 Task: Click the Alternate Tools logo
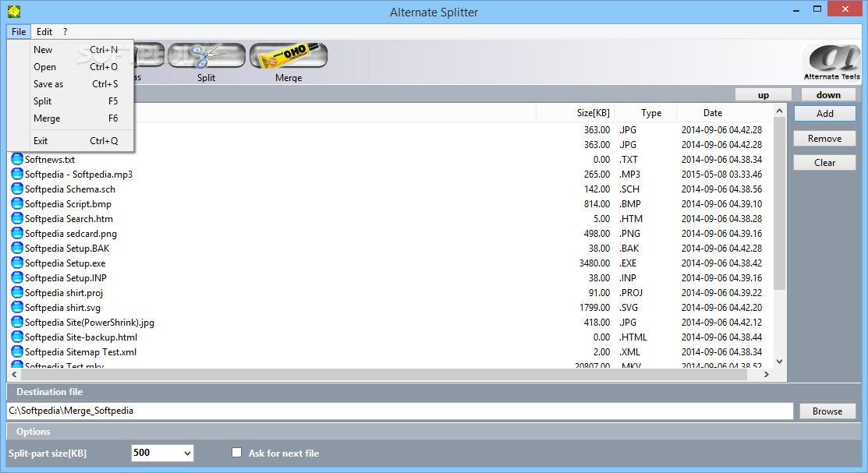(832, 63)
